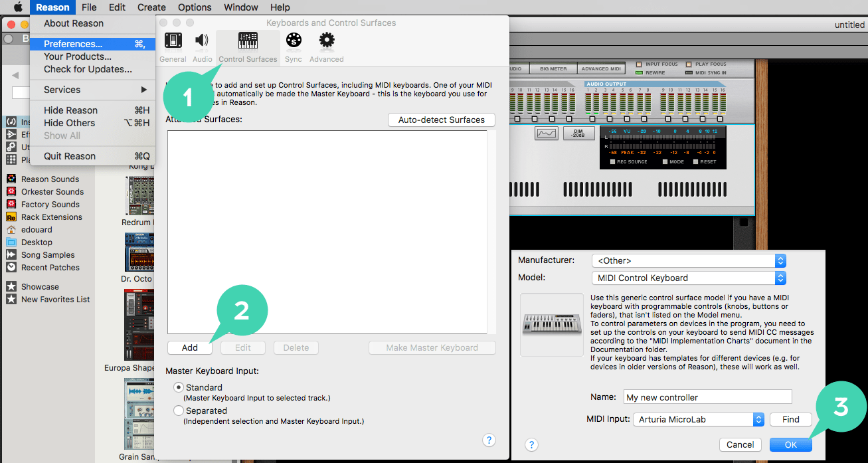Open the Sync preferences icon
The width and height of the screenshot is (868, 463).
click(x=293, y=41)
